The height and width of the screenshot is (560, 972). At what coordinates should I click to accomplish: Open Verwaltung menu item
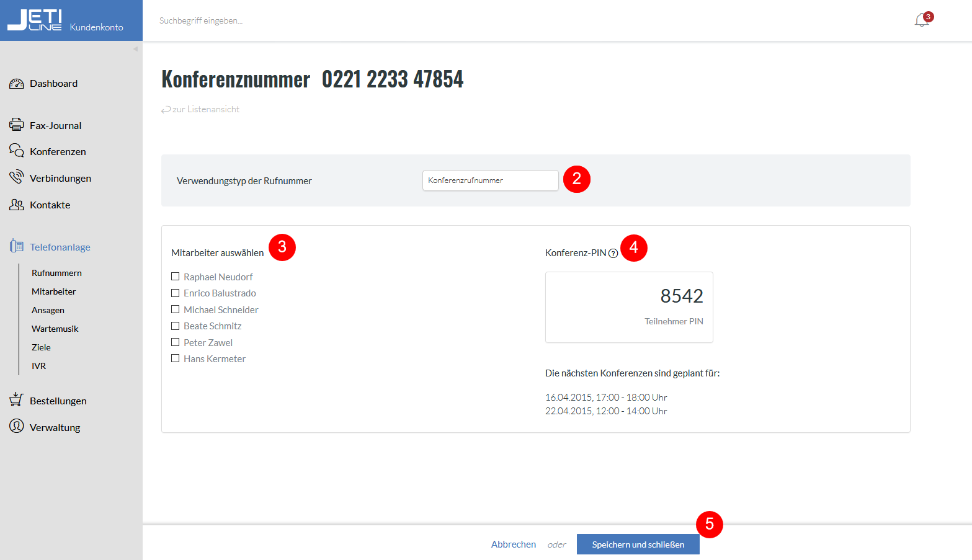55,427
